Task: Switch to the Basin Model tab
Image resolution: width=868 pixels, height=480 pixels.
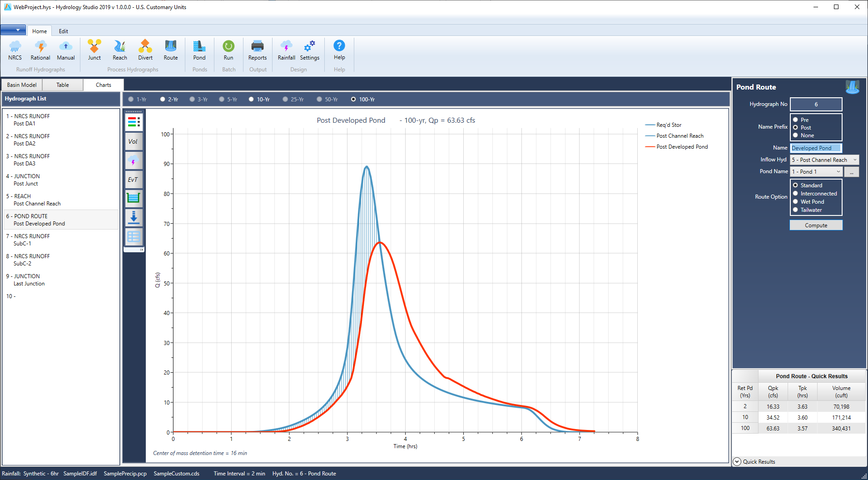Action: click(22, 85)
